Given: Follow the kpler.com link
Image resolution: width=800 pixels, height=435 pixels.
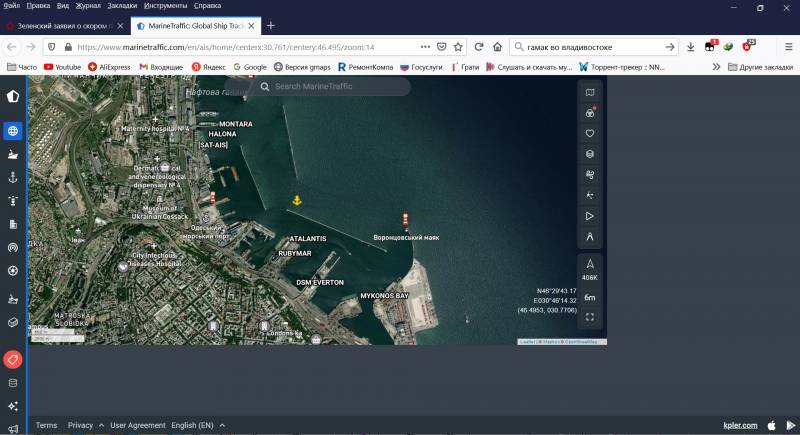Looking at the screenshot, I should click(740, 425).
